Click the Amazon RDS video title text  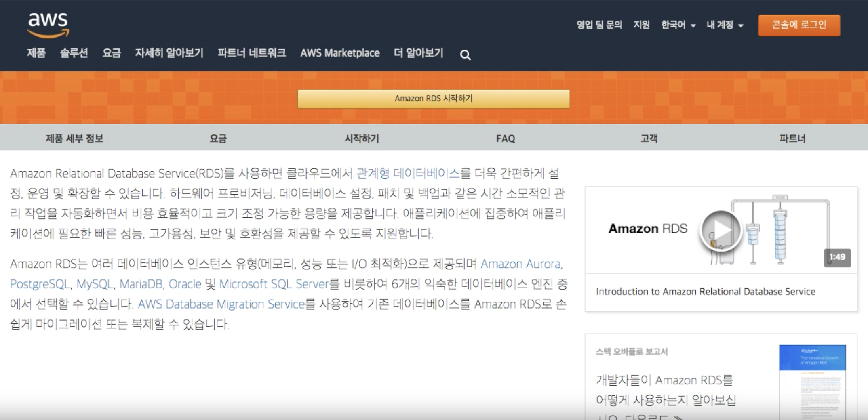tap(648, 229)
